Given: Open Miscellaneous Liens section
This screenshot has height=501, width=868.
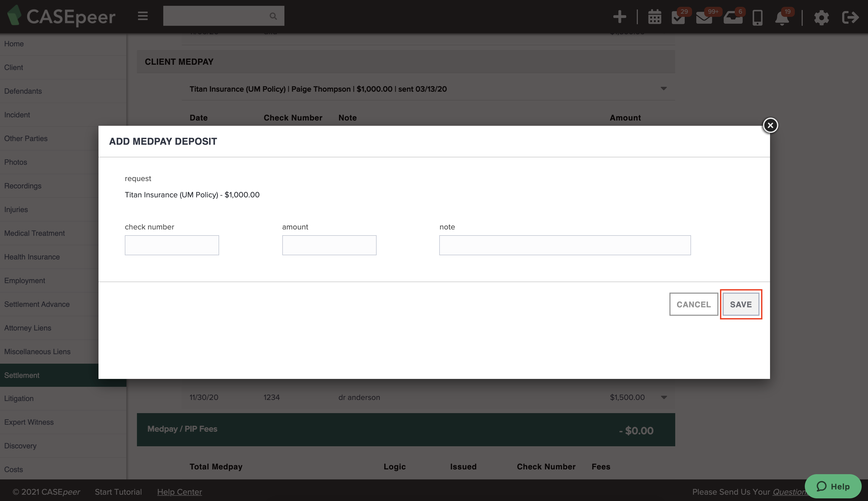Looking at the screenshot, I should tap(49, 352).
